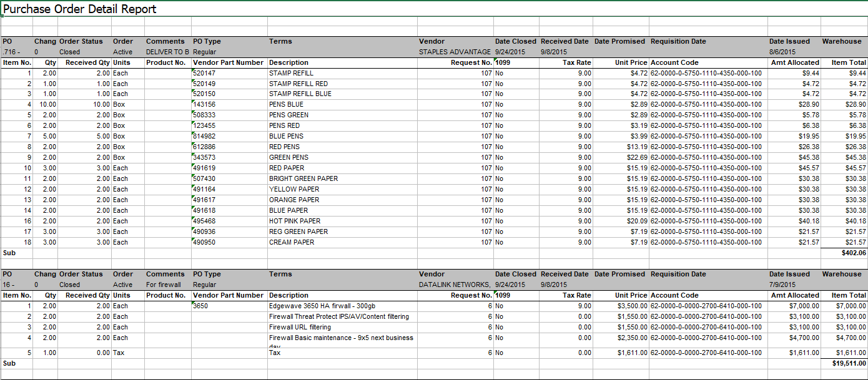
Task: Select the $402.06 subtotal cell
Action: tap(844, 253)
